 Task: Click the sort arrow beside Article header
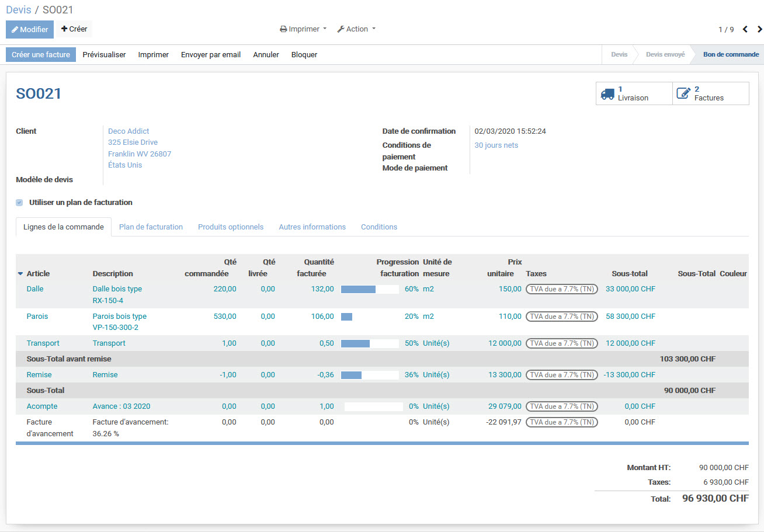coord(20,273)
